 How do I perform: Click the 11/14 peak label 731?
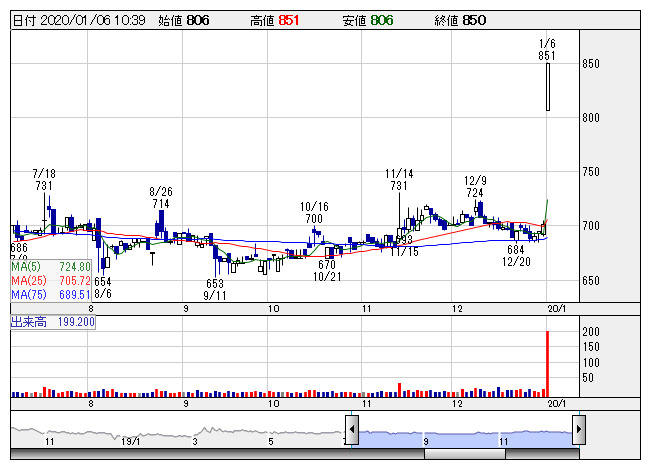[399, 186]
